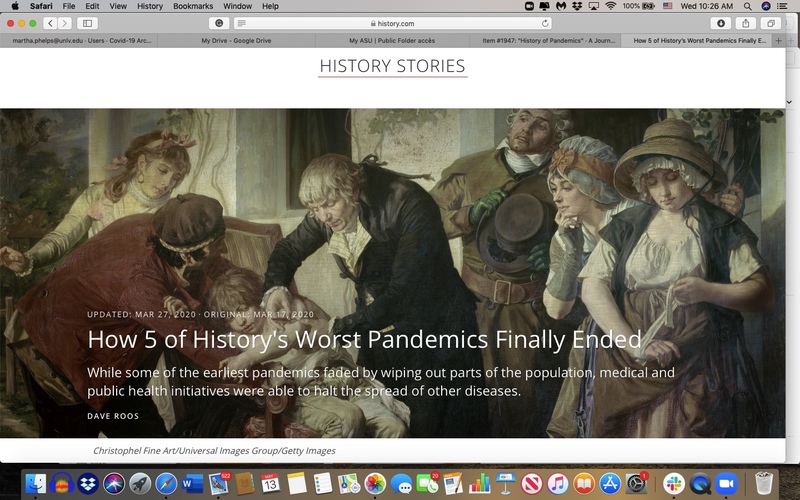Open the View menu
800x500 pixels.
pyautogui.click(x=118, y=6)
